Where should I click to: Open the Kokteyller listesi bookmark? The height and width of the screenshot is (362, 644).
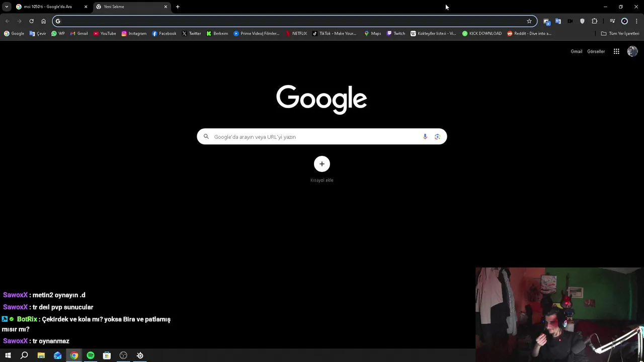tap(433, 34)
